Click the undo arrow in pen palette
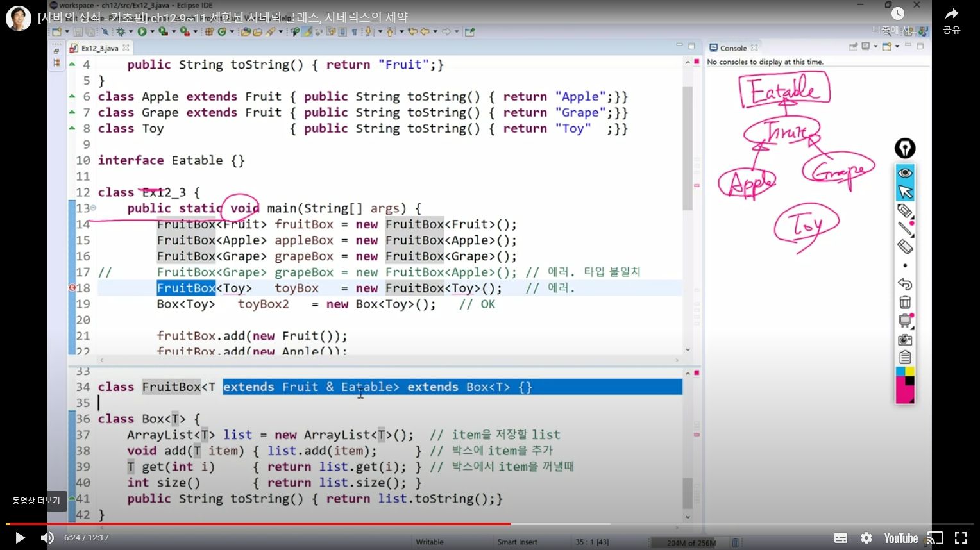 (905, 283)
